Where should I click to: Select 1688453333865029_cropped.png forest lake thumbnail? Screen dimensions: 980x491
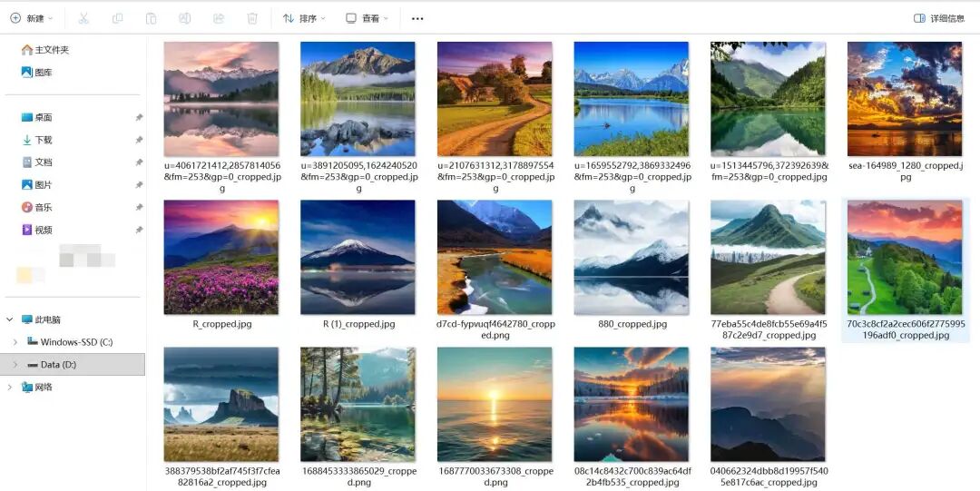(x=358, y=405)
